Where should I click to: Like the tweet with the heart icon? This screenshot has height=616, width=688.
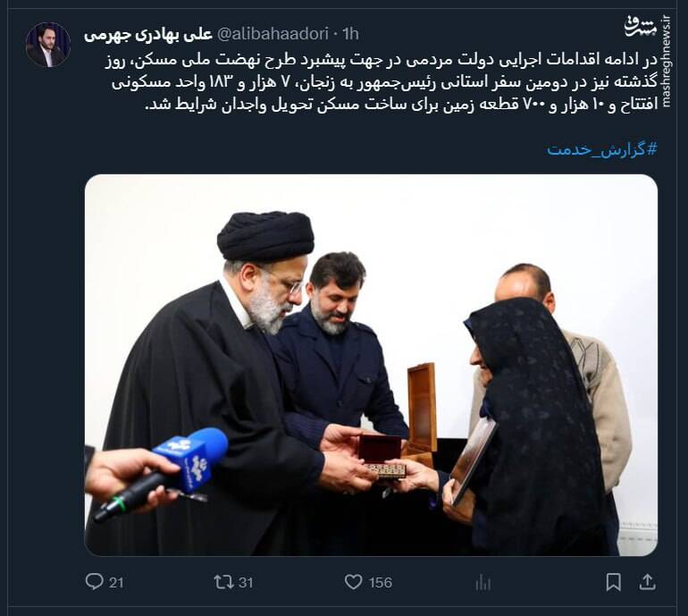tap(353, 582)
